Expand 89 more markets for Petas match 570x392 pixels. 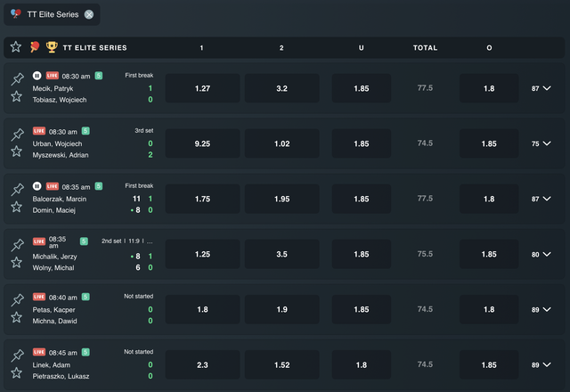(541, 309)
